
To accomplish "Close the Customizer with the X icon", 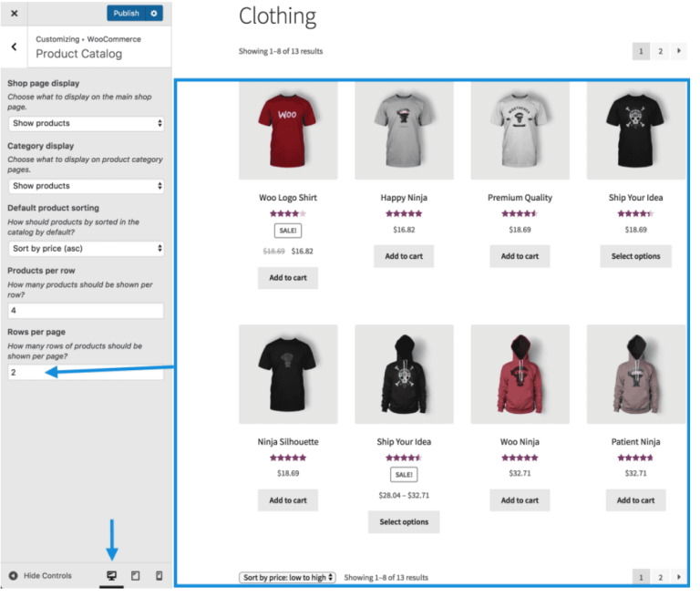I will pos(15,14).
